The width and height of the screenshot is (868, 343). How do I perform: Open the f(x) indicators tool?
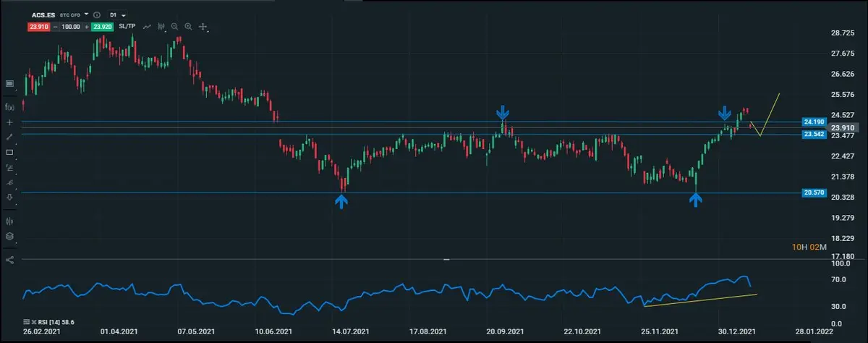pos(9,106)
